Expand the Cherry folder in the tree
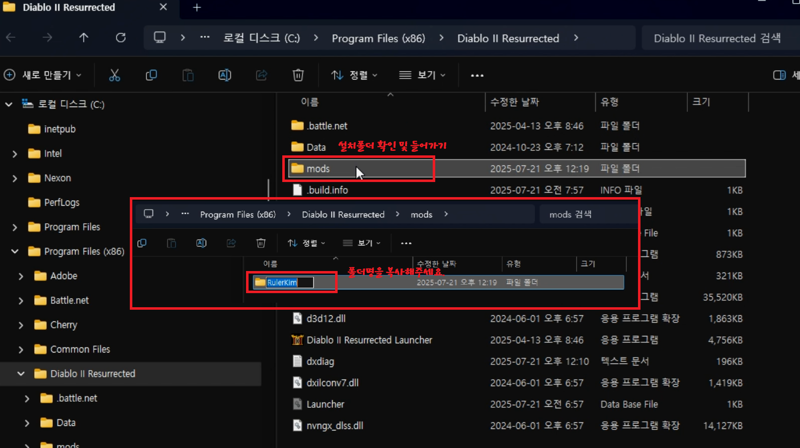Screen dimensions: 800x448 (x=21, y=325)
